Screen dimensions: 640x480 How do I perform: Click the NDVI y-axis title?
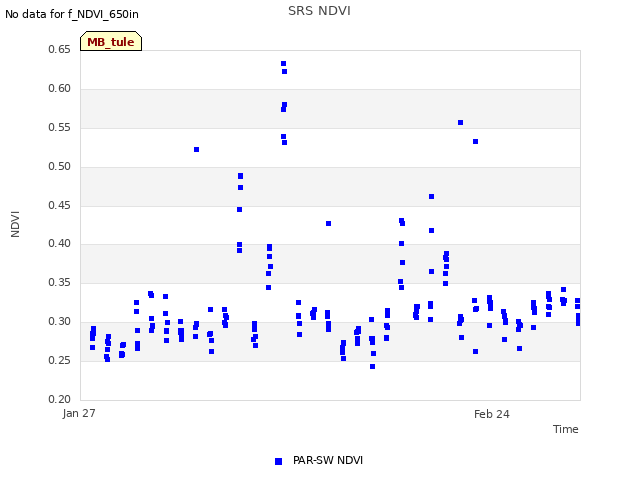click(x=15, y=224)
